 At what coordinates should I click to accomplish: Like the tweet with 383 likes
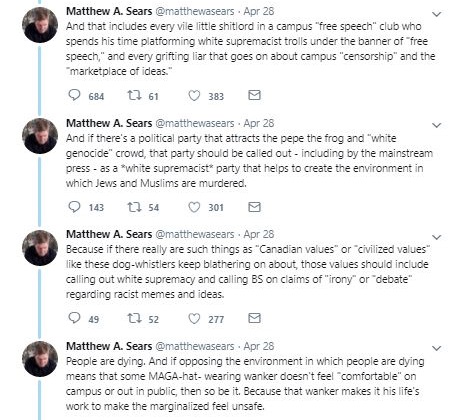pyautogui.click(x=194, y=96)
